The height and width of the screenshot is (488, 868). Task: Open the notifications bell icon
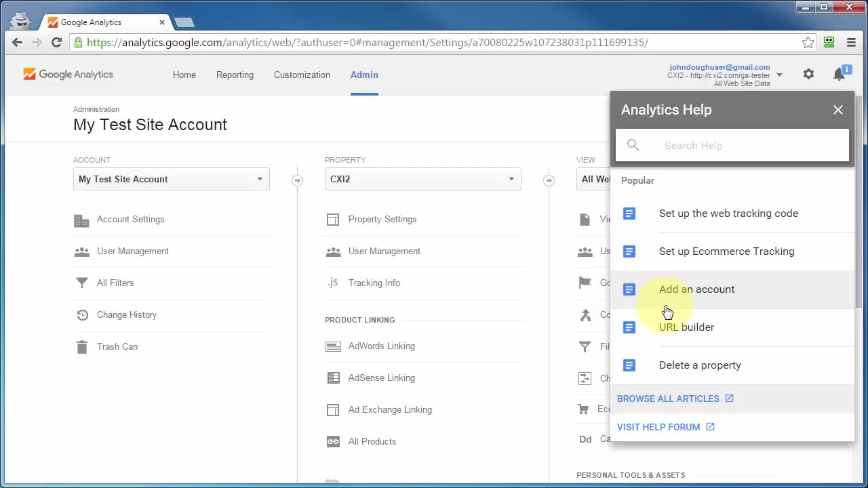click(840, 75)
